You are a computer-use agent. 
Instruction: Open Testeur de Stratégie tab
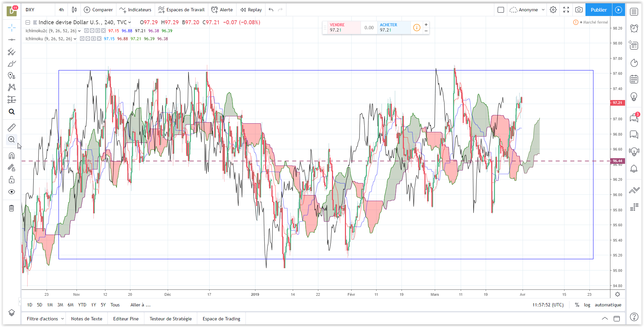pyautogui.click(x=171, y=319)
